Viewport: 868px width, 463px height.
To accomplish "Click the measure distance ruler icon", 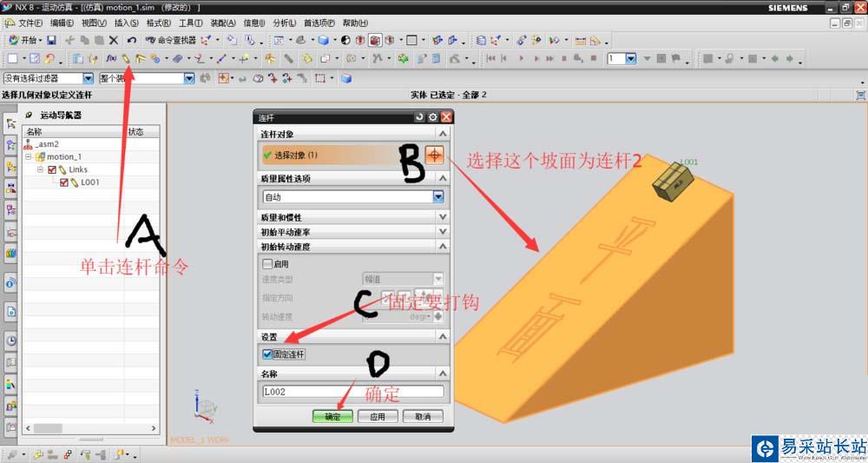I will coord(580,41).
